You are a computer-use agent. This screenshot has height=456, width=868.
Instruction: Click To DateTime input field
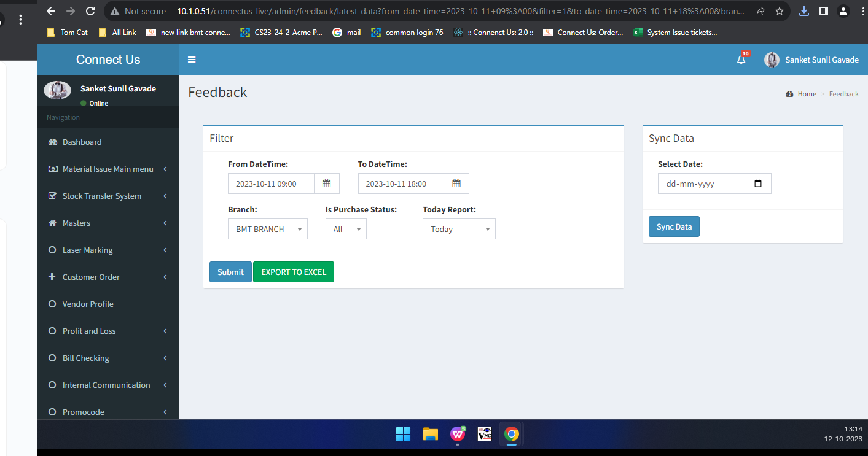[x=401, y=184]
